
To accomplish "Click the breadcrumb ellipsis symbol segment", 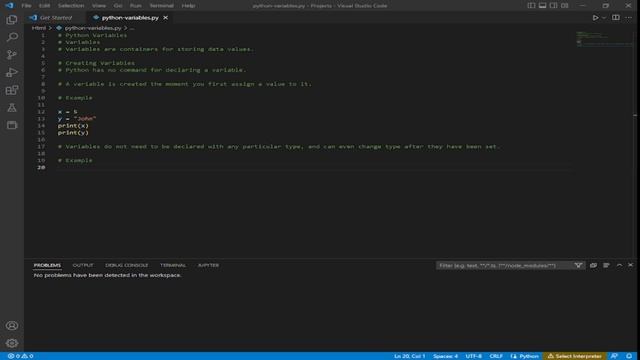I will tap(132, 28).
